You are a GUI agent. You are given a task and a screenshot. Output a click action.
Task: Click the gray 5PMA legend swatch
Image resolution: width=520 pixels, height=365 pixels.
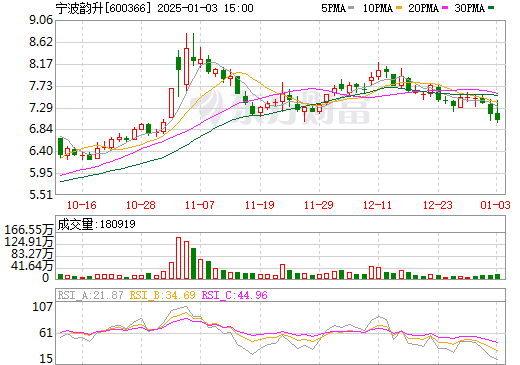pyautogui.click(x=351, y=8)
